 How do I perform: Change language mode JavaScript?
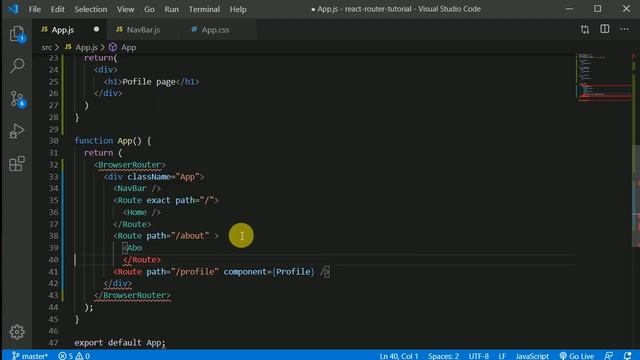(x=532, y=356)
